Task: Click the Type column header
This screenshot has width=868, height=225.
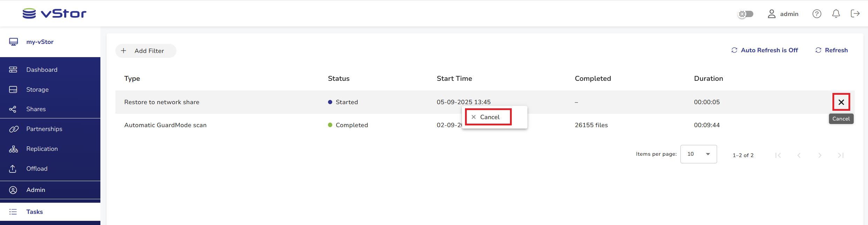Action: (132, 79)
